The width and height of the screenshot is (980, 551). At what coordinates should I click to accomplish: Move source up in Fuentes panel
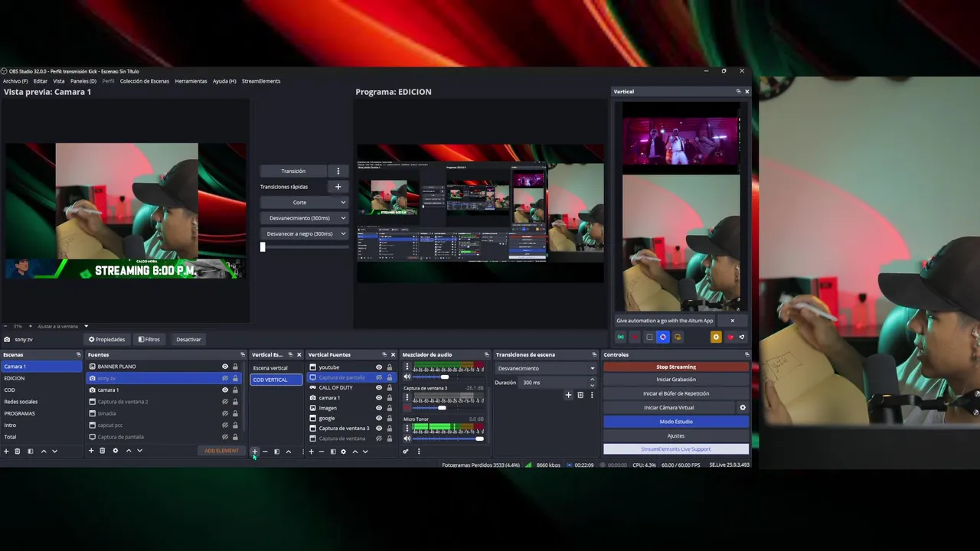pos(128,451)
